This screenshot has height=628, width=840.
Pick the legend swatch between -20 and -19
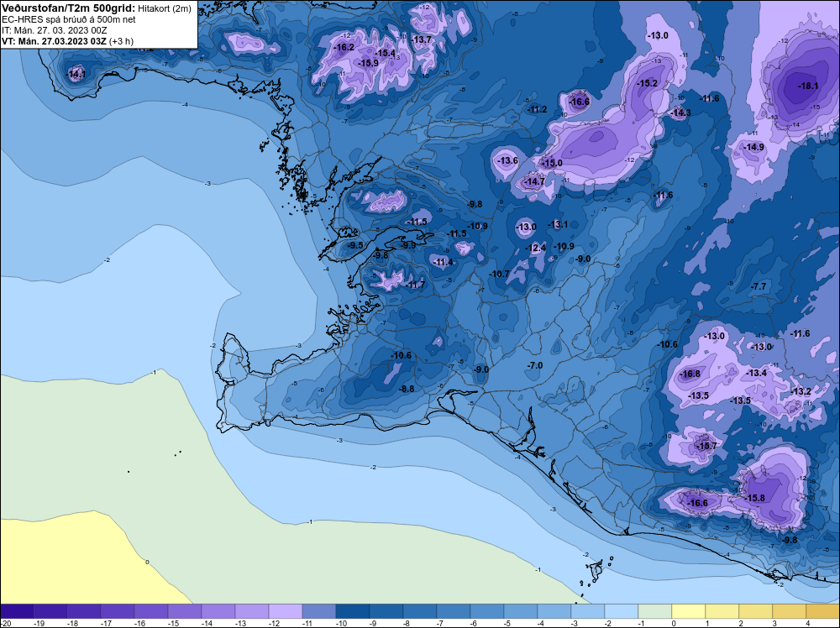17,611
